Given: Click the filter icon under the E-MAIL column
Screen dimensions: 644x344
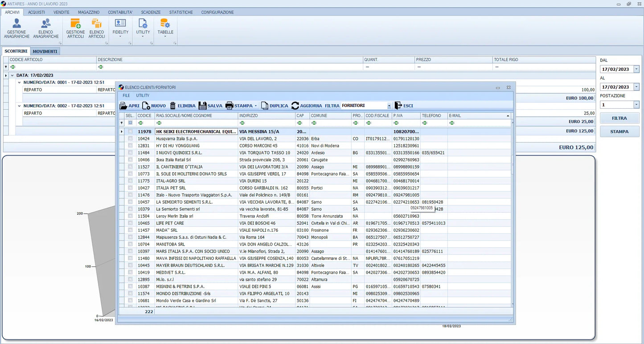Looking at the screenshot, I should (x=452, y=123).
